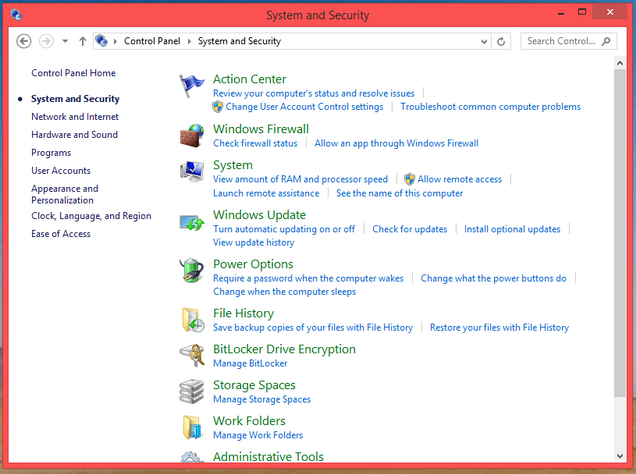Click Check for updates

[410, 229]
